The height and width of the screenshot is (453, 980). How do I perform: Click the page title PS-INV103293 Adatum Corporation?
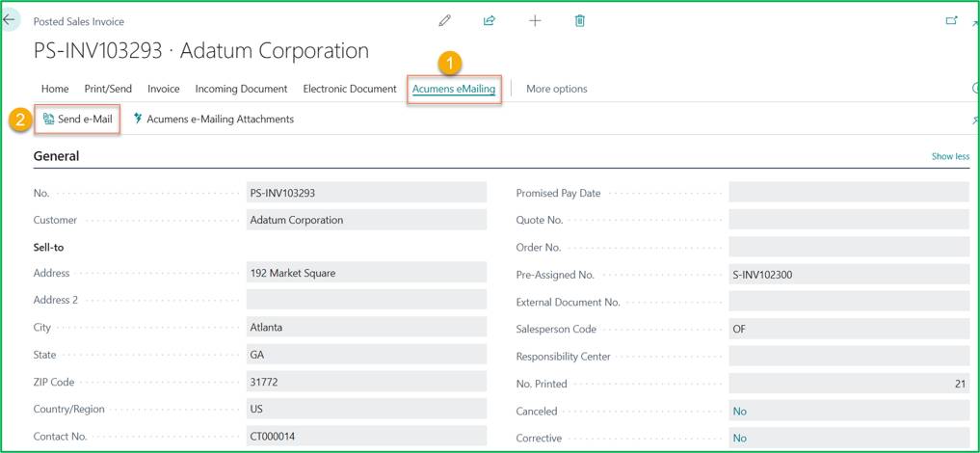[x=200, y=51]
